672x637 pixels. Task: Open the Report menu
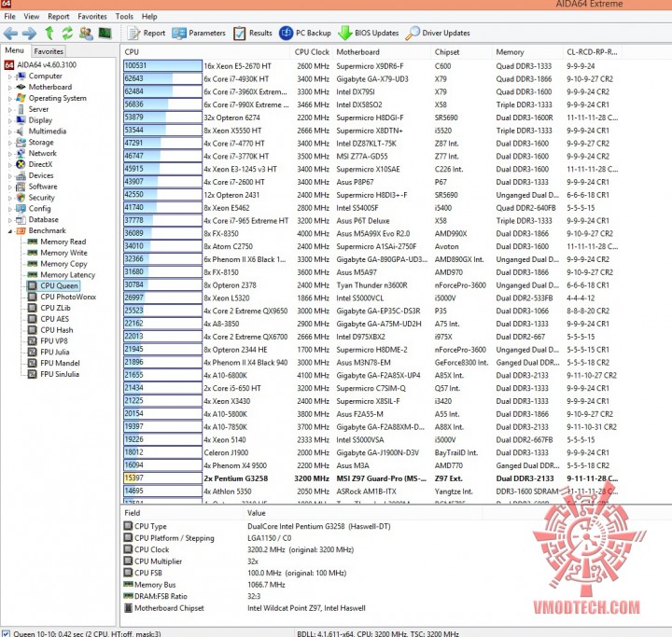[58, 16]
